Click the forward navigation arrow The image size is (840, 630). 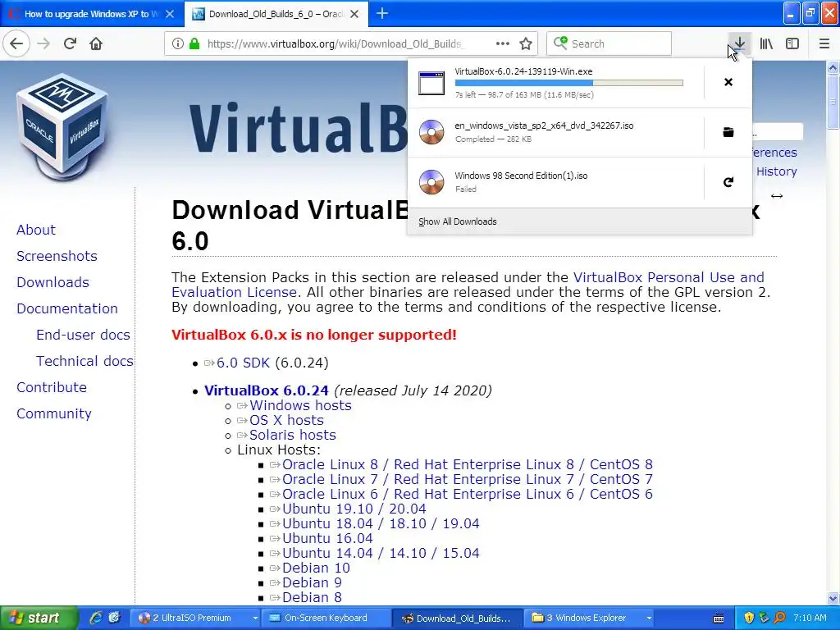(44, 43)
